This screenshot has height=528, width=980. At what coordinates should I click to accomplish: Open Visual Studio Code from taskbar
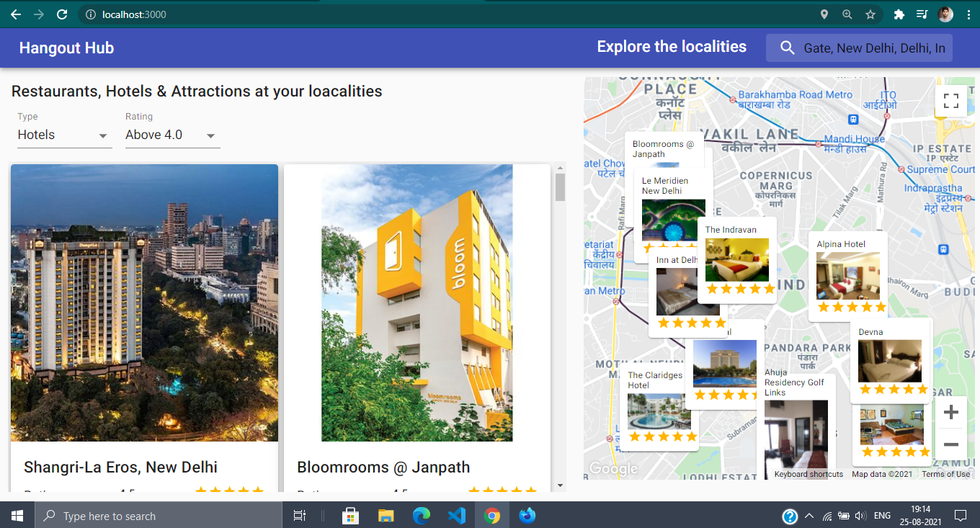pos(457,516)
